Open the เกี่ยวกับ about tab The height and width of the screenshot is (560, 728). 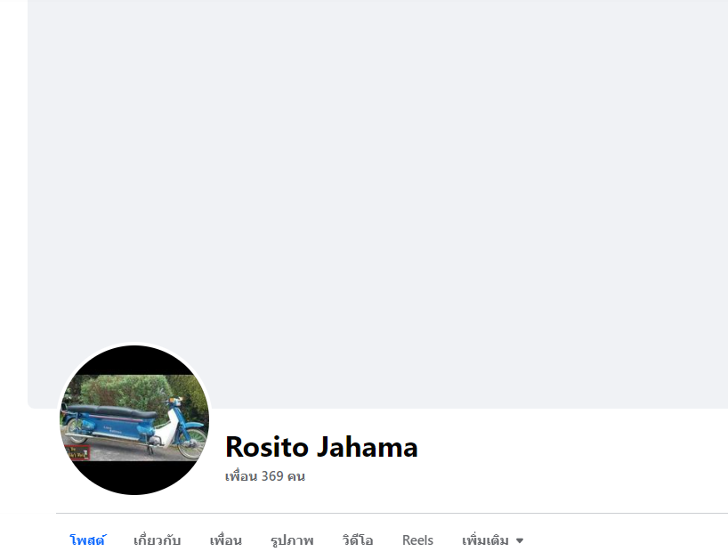pos(157,540)
